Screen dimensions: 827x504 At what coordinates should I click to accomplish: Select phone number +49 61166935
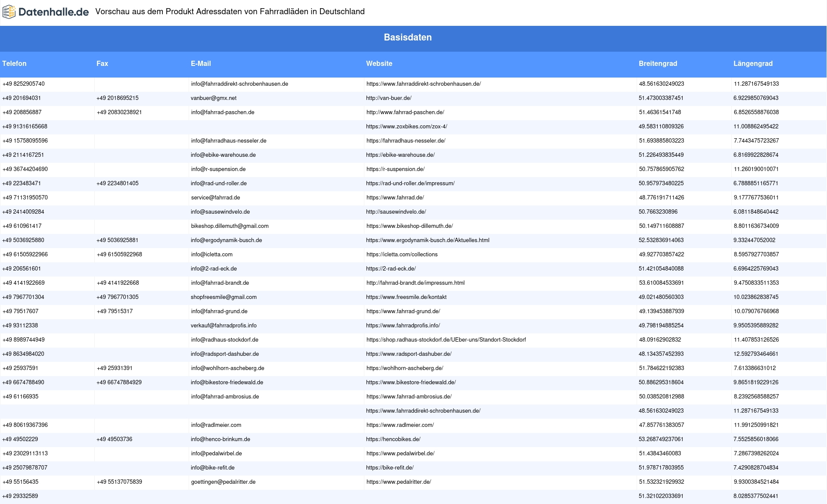[x=20, y=397]
